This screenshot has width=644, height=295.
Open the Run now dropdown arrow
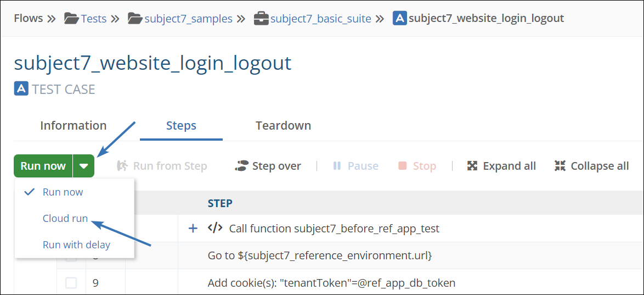83,166
